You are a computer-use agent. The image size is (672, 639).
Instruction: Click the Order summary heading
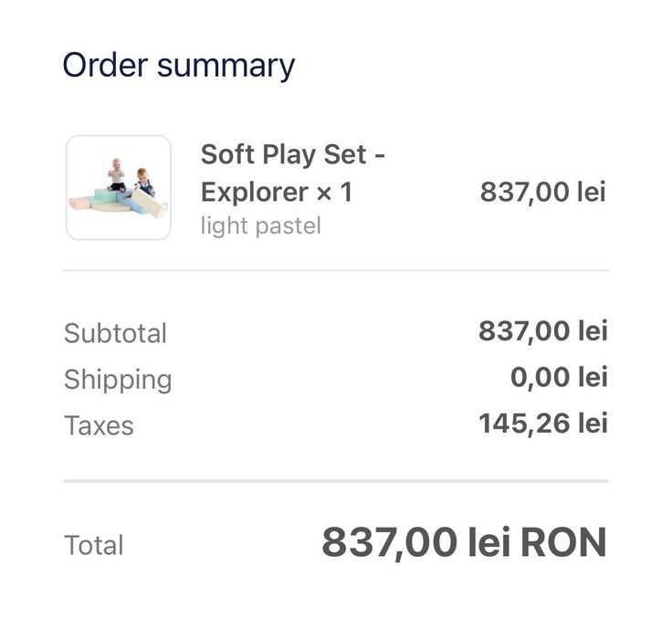coord(179,66)
